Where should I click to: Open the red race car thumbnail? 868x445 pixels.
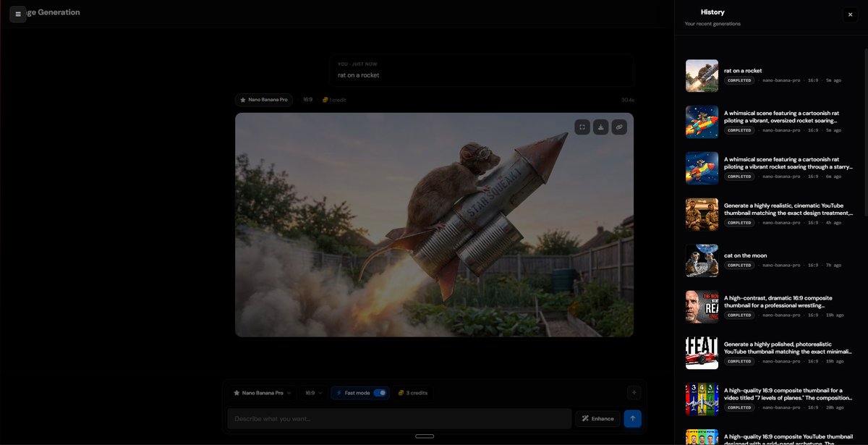(702, 353)
